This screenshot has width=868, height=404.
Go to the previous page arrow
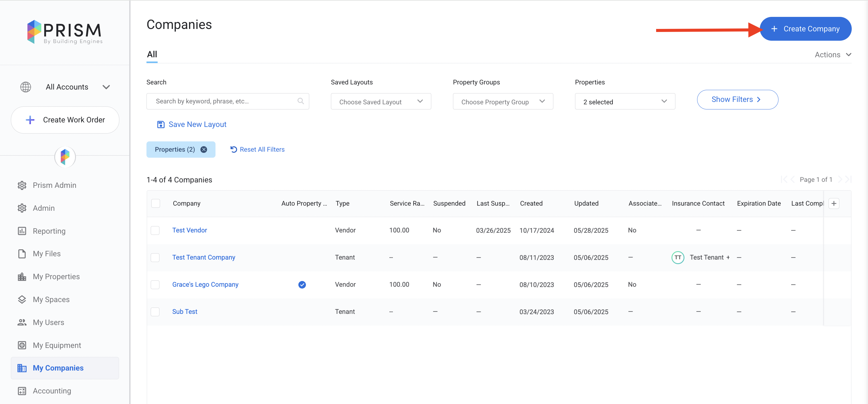click(792, 180)
